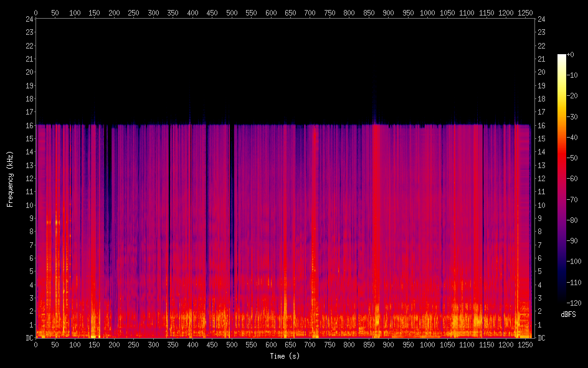Click the 'Time (s)' axis label

point(284,356)
